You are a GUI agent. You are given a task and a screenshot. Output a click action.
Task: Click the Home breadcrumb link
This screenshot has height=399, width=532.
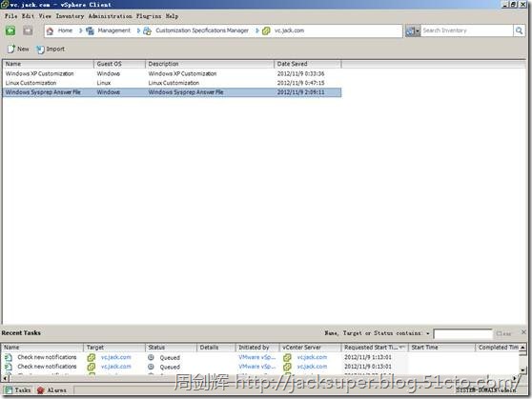(x=65, y=30)
